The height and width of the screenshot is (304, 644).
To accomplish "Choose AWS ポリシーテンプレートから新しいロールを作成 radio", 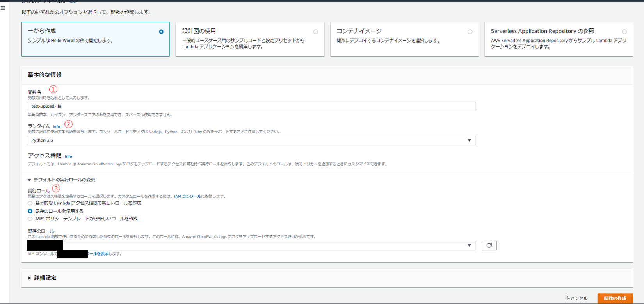I will (30, 219).
